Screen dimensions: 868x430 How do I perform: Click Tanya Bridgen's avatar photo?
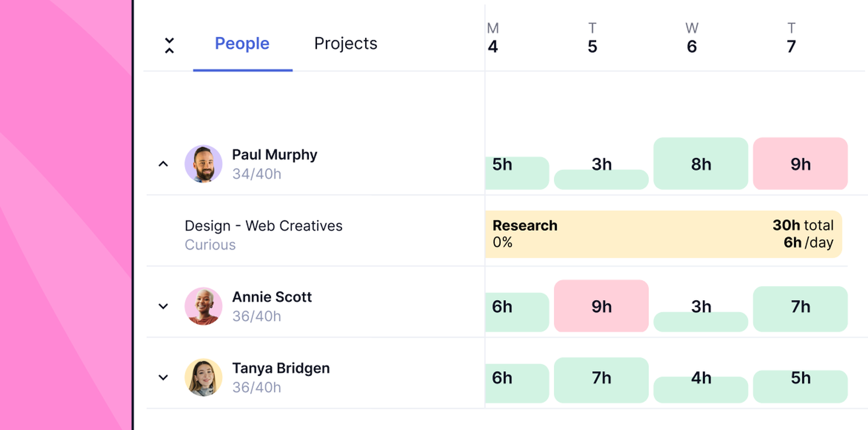click(203, 377)
